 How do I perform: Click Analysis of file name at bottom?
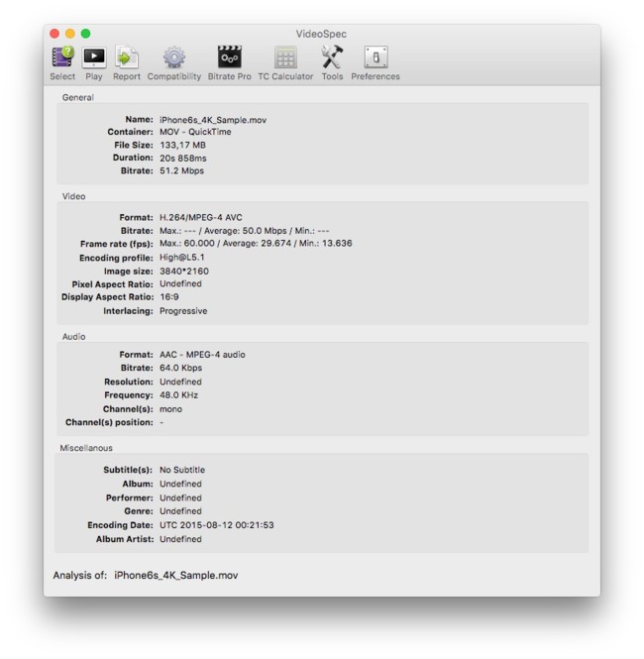pos(176,575)
